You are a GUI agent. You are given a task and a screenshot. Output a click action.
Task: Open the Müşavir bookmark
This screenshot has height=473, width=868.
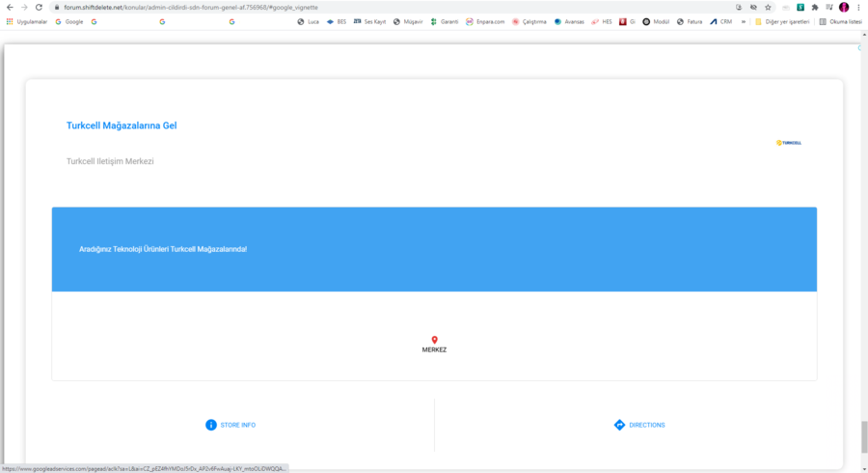tap(408, 21)
